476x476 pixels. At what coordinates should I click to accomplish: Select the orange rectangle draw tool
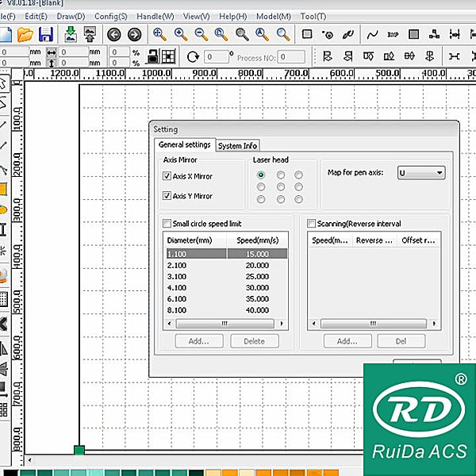pos(3,190)
